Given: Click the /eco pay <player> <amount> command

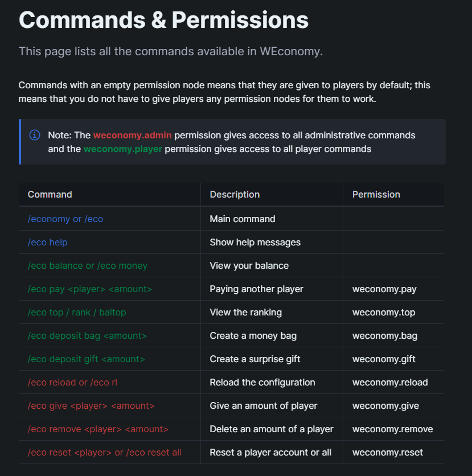Looking at the screenshot, I should pos(89,289).
